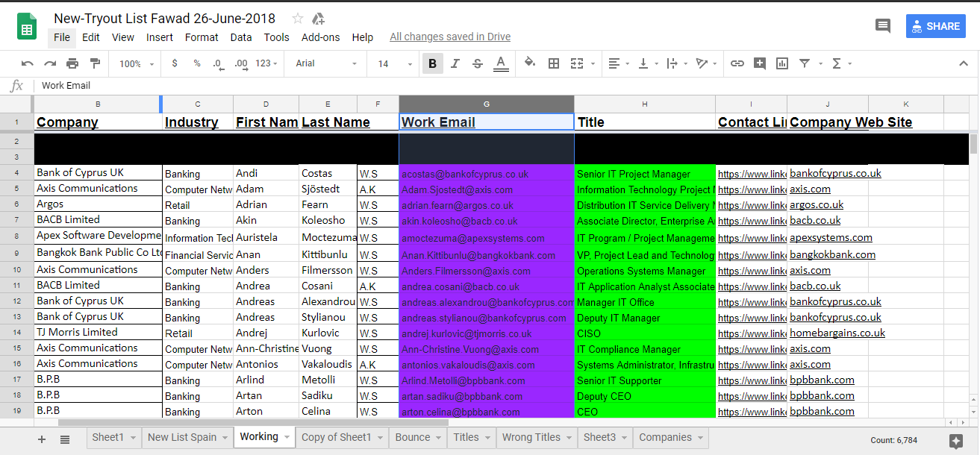
Task: Print the spreadsheet using the print icon
Action: [72, 63]
